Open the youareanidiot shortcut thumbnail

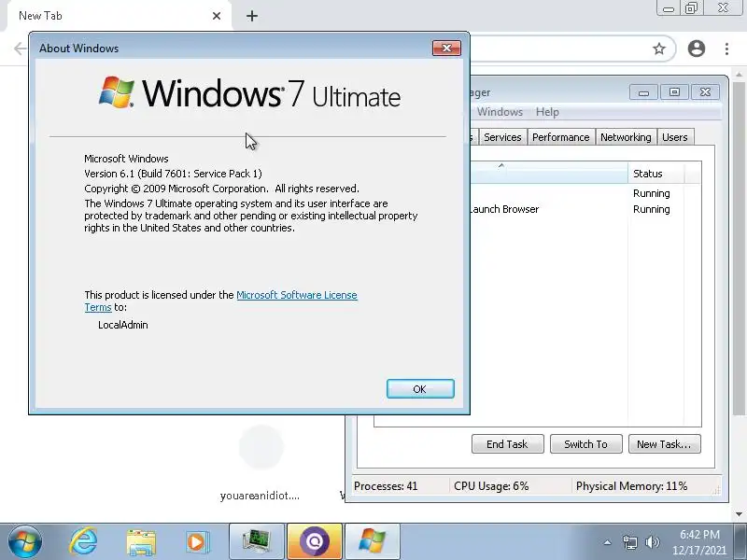(x=261, y=448)
